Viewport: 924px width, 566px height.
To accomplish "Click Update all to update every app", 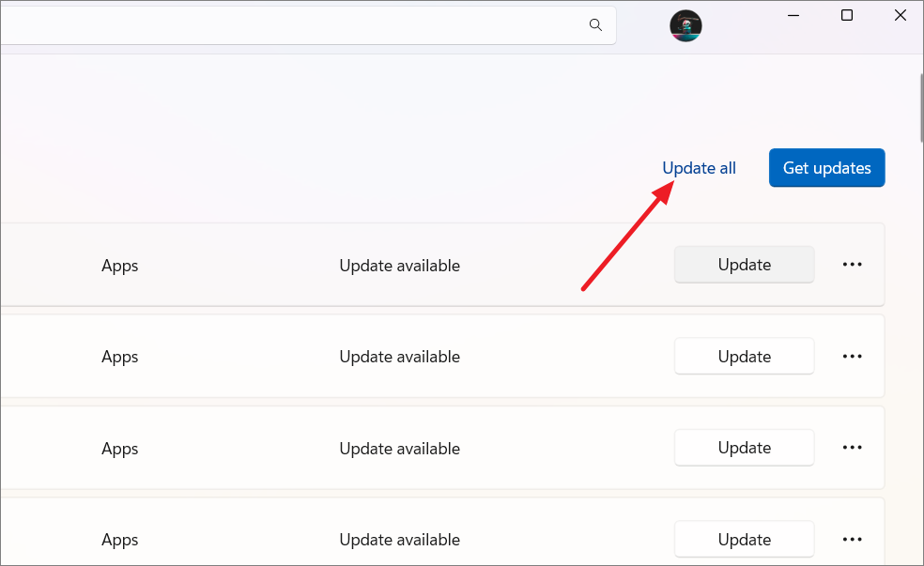I will (x=699, y=167).
